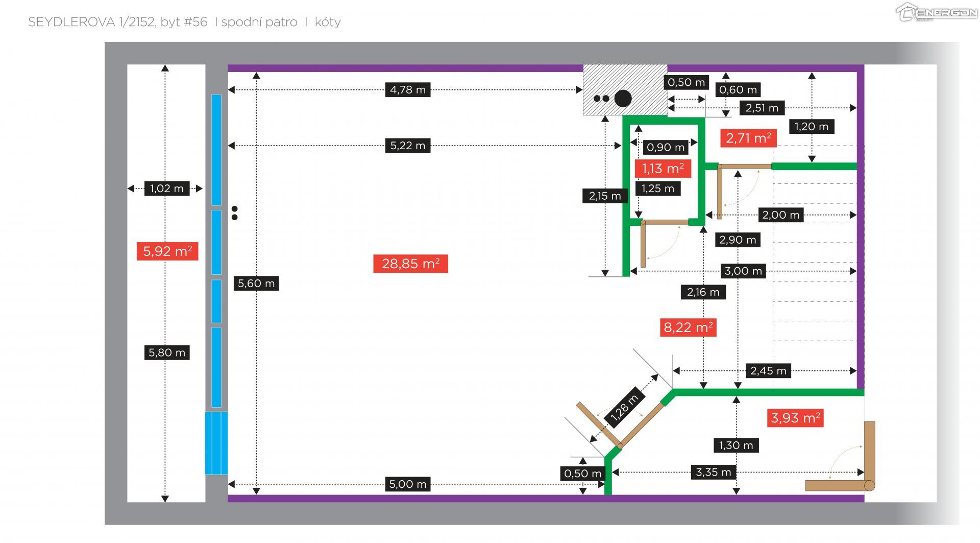The width and height of the screenshot is (980, 543).
Task: Click the 5,80 m balcony length label
Action: 166,352
